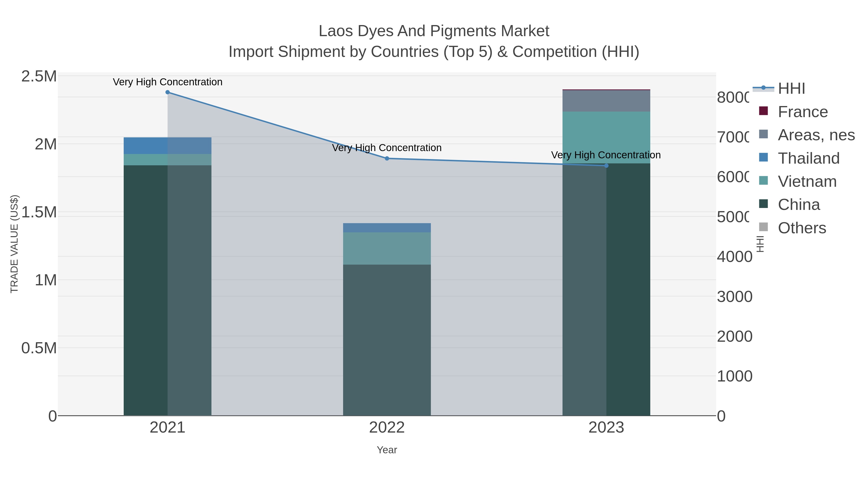The height and width of the screenshot is (488, 868).
Task: Click the 2021 HHI data point marker
Action: tap(168, 92)
